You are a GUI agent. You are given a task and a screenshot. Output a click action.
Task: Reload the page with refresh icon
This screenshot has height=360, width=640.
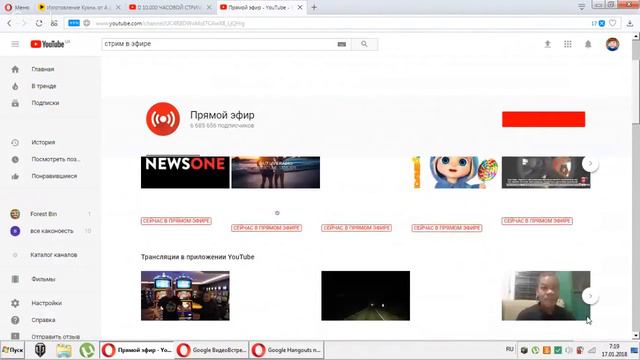[x=39, y=23]
